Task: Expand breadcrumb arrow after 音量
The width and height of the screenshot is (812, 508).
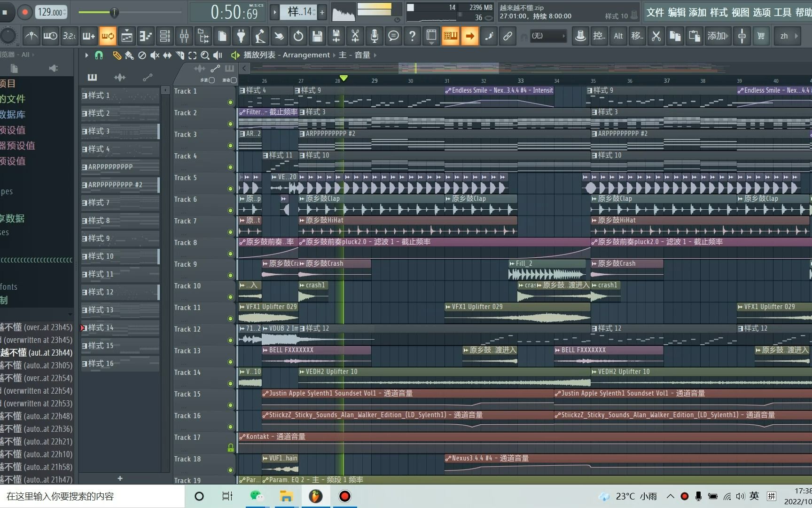Action: click(375, 55)
